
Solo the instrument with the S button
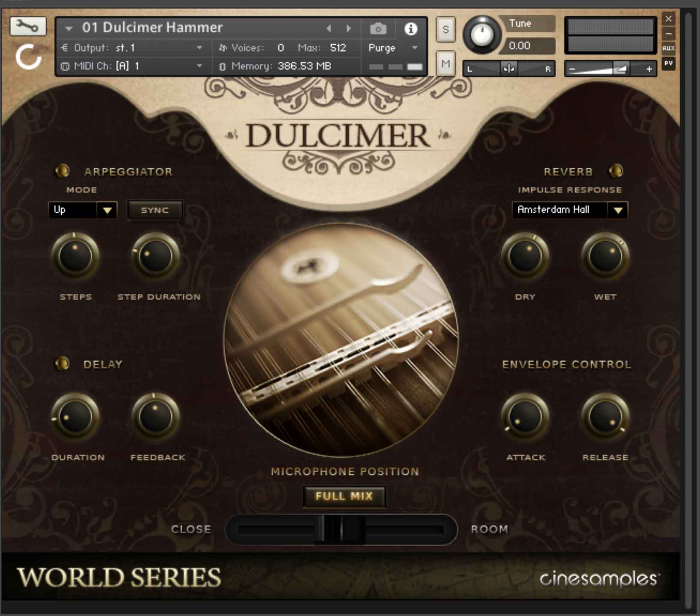point(445,30)
